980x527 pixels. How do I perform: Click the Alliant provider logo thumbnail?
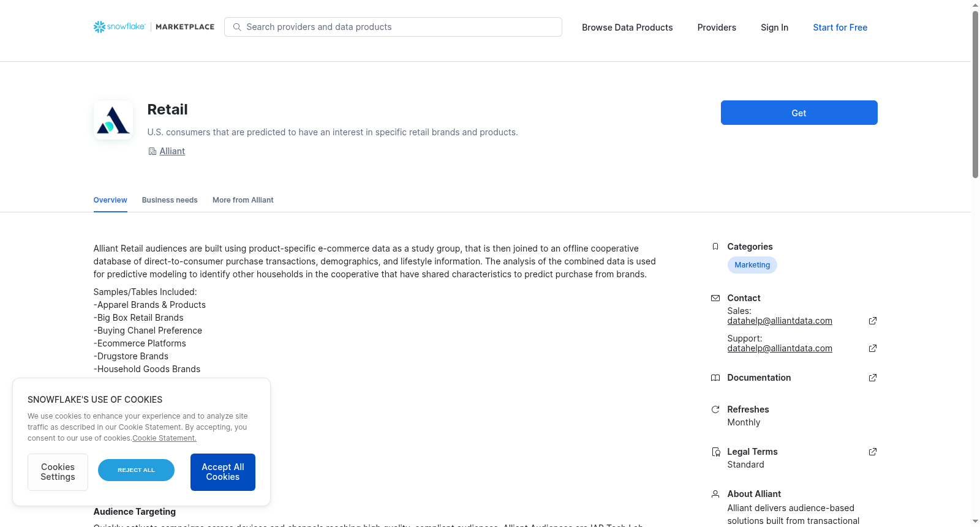pyautogui.click(x=113, y=120)
